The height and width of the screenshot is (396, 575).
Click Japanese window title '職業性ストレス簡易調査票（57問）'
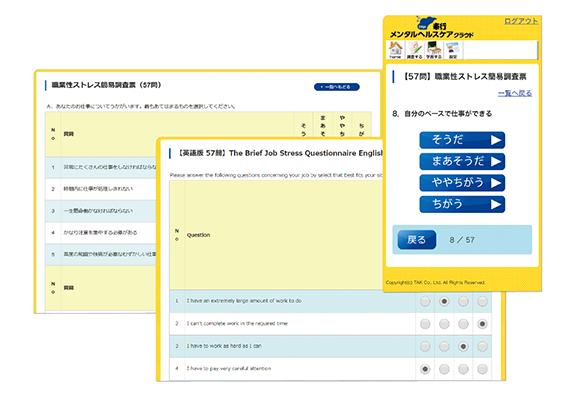pyautogui.click(x=106, y=85)
